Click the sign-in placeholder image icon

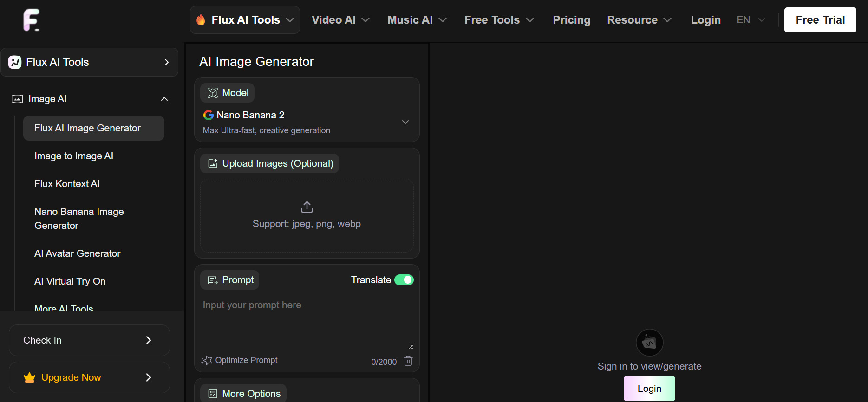649,343
